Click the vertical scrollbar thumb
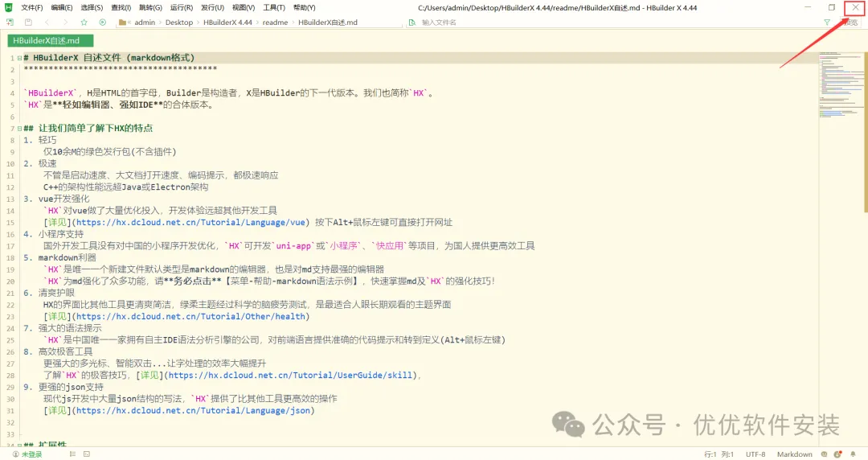Viewport: 868px width, 460px height. (866, 132)
